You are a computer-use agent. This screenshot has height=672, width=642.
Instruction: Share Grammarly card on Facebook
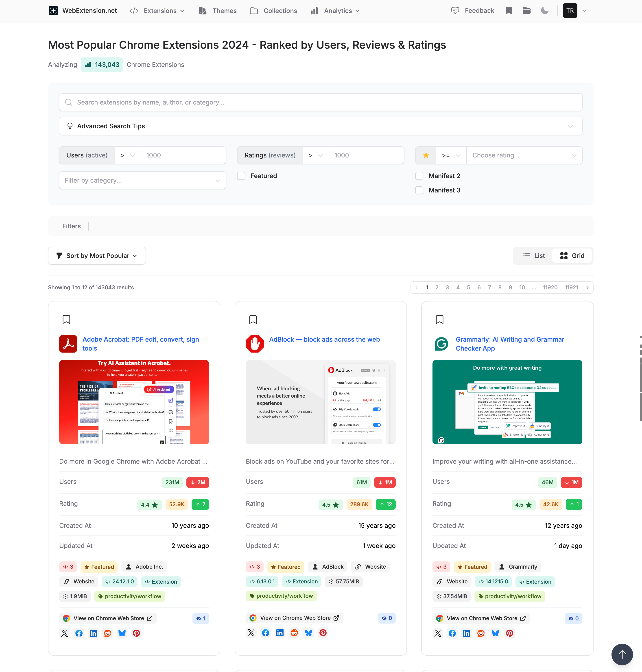[452, 633]
